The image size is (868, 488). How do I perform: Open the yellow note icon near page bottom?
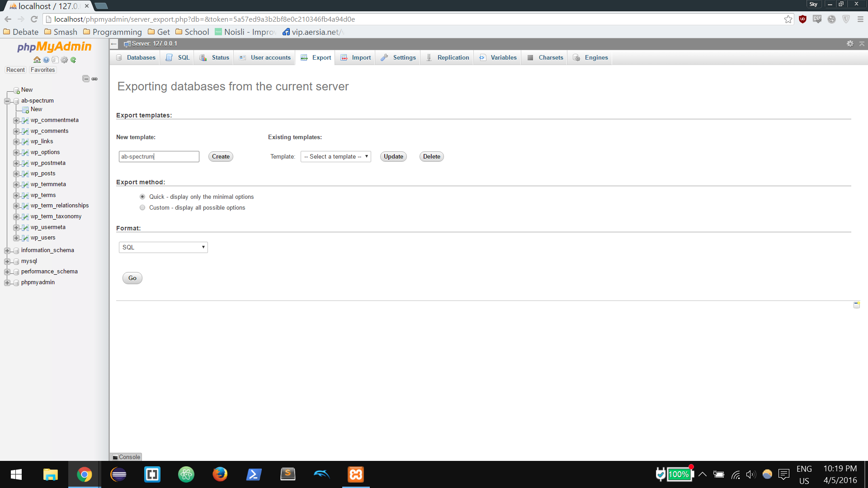857,305
